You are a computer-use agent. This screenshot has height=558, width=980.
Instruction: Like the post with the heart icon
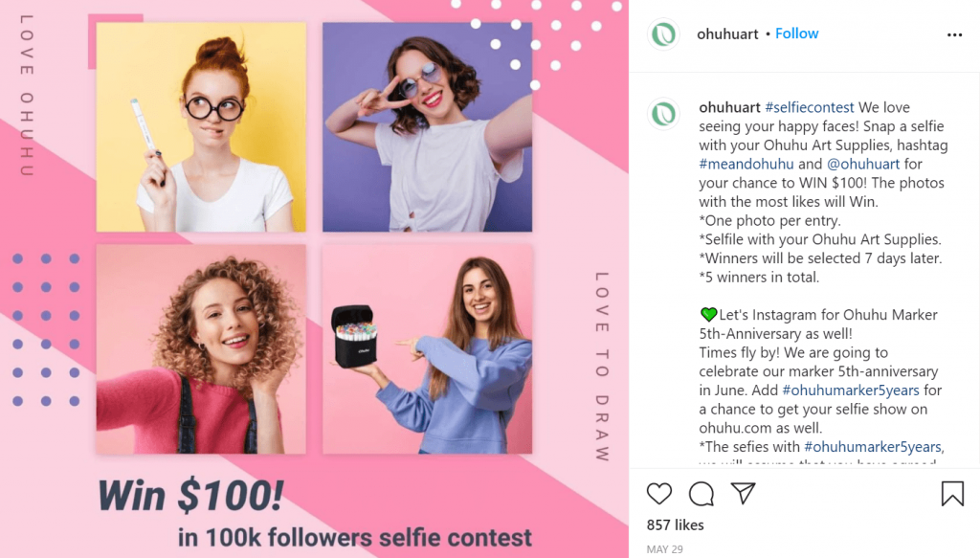pos(658,494)
